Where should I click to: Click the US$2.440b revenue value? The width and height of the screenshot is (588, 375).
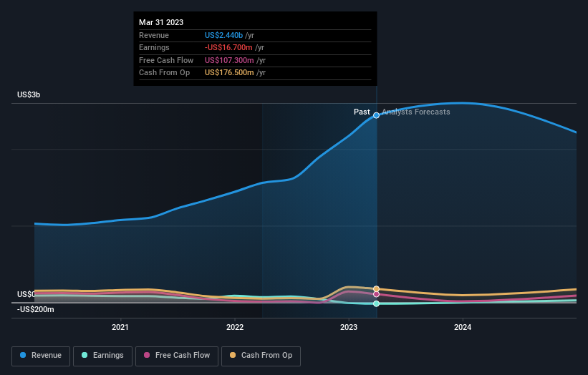(x=224, y=35)
